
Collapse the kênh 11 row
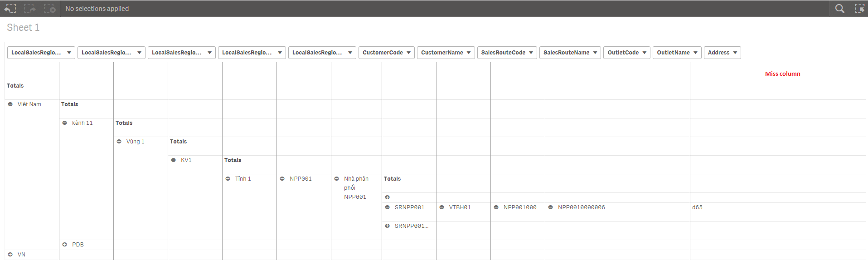[65, 123]
